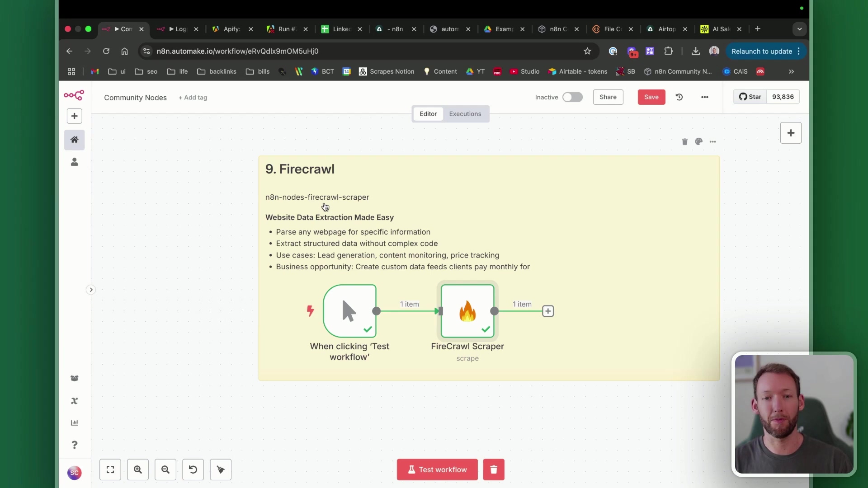The width and height of the screenshot is (868, 488).
Task: Open workflow history icon
Action: [x=679, y=97]
